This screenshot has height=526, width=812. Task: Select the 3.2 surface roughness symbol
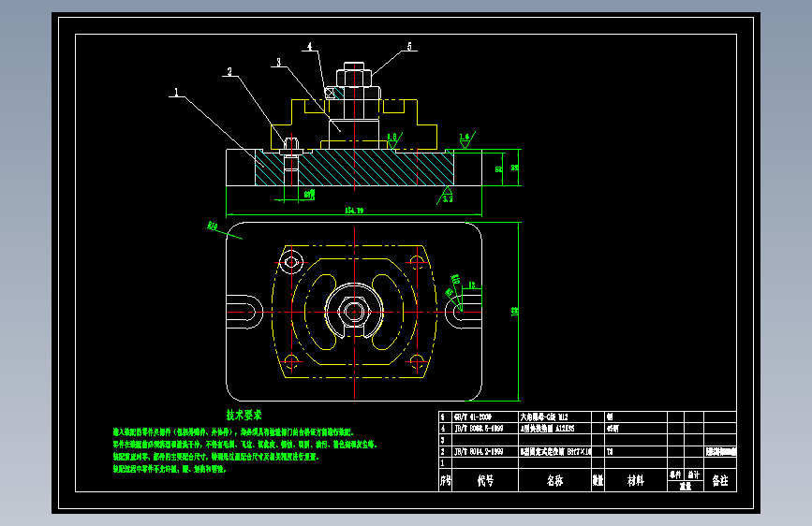pyautogui.click(x=446, y=197)
